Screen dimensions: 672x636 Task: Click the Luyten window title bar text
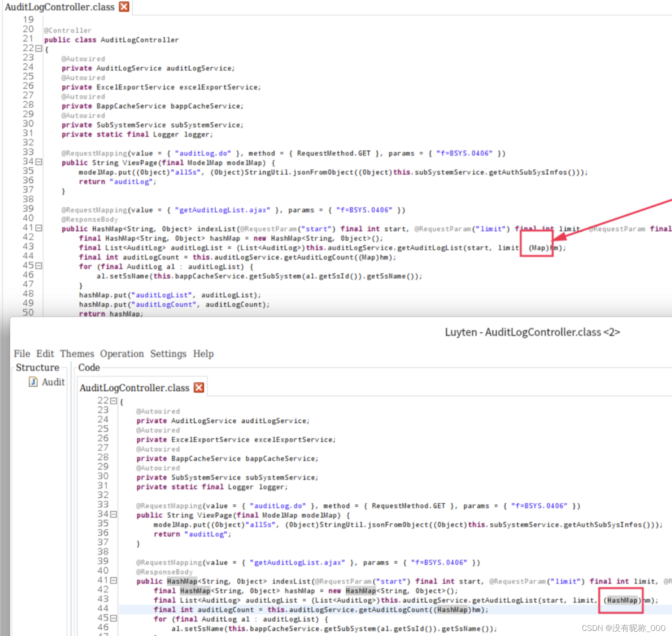click(x=532, y=332)
